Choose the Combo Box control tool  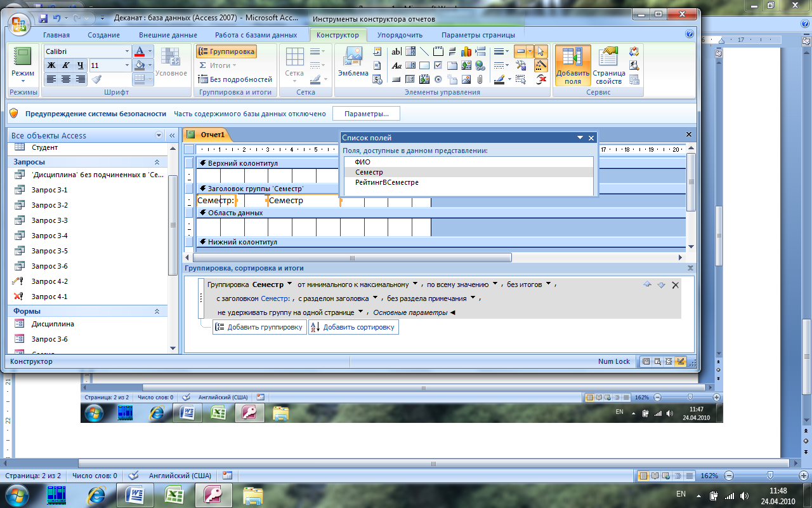410,51
